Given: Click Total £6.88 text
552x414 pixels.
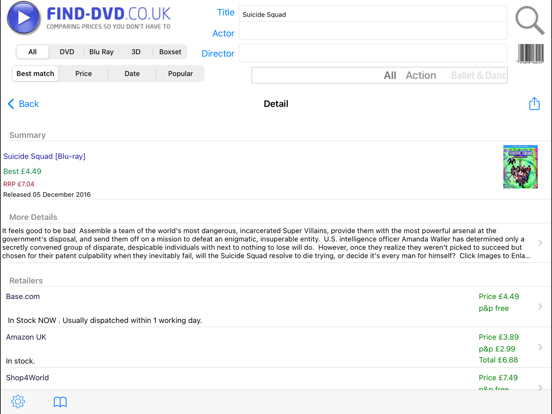Looking at the screenshot, I should pos(498,360).
